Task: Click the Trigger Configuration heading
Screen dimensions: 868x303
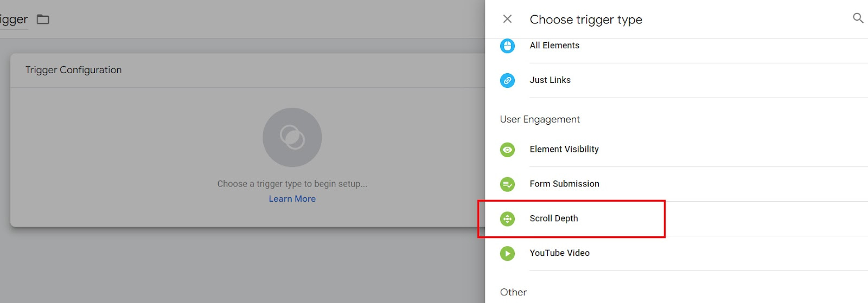Action: pyautogui.click(x=73, y=70)
